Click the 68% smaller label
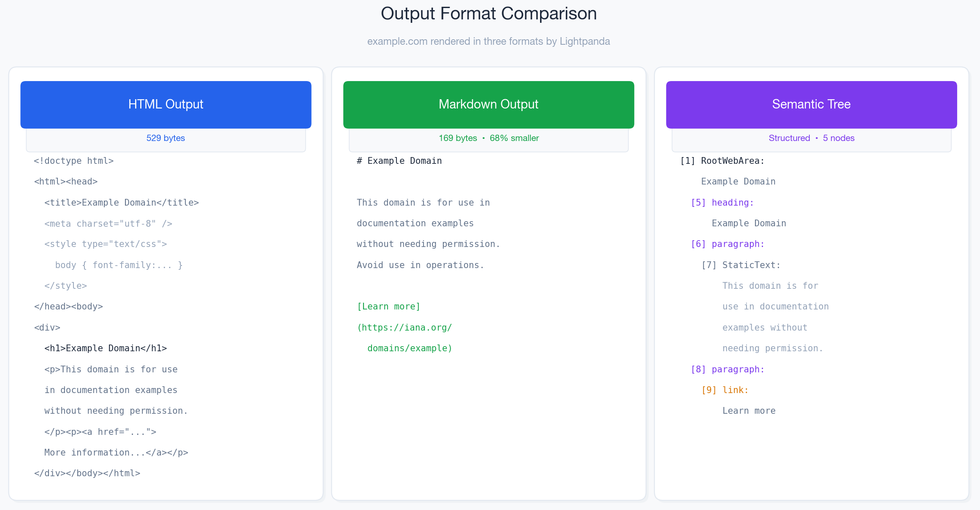 click(514, 138)
